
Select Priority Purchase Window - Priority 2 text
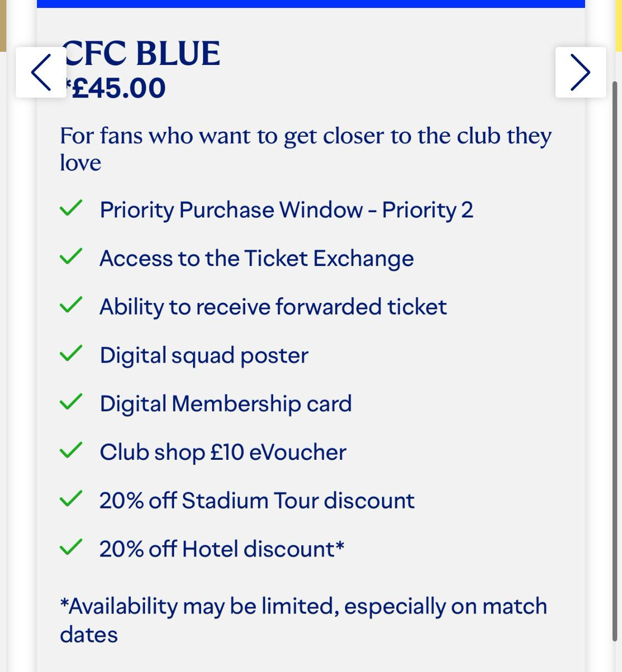286,211
